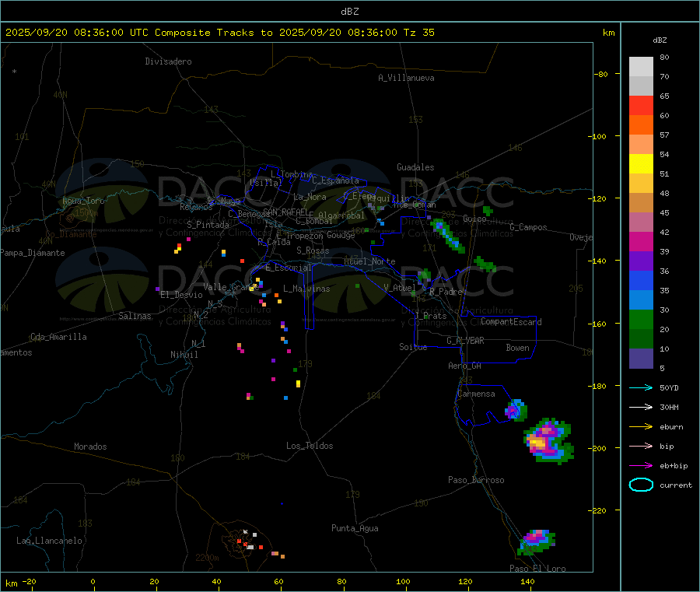Select the light blue 30-35 dBZ swatch

click(x=641, y=300)
